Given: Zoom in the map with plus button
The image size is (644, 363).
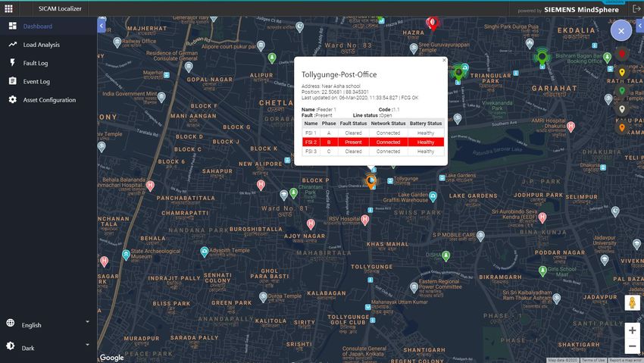Looking at the screenshot, I should pos(632,330).
